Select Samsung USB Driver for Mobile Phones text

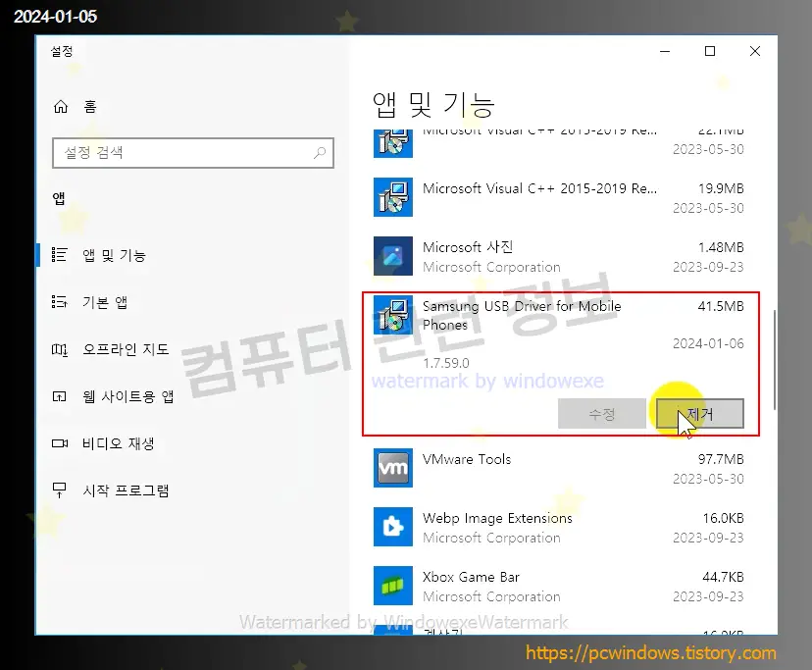[x=522, y=316]
